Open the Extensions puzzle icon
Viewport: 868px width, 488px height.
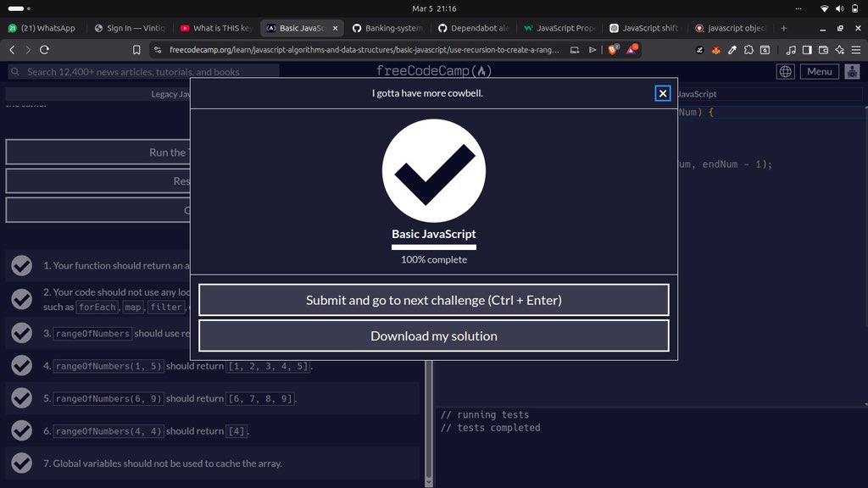(x=748, y=50)
